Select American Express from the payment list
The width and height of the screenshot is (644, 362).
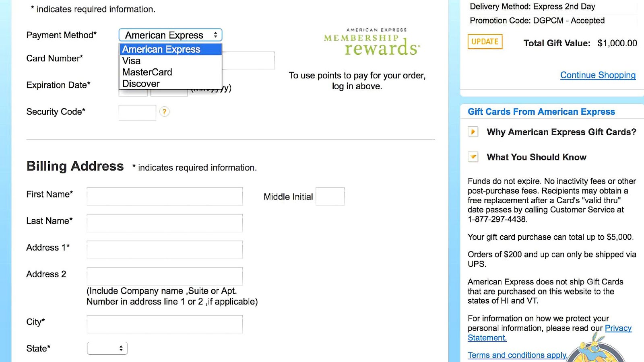click(x=171, y=49)
